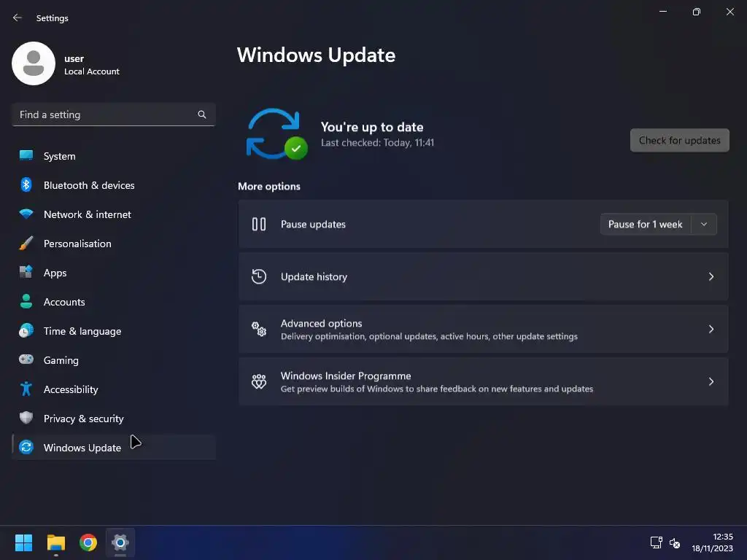Image resolution: width=747 pixels, height=560 pixels.
Task: Click the Apps icon in sidebar
Action: (x=26, y=272)
